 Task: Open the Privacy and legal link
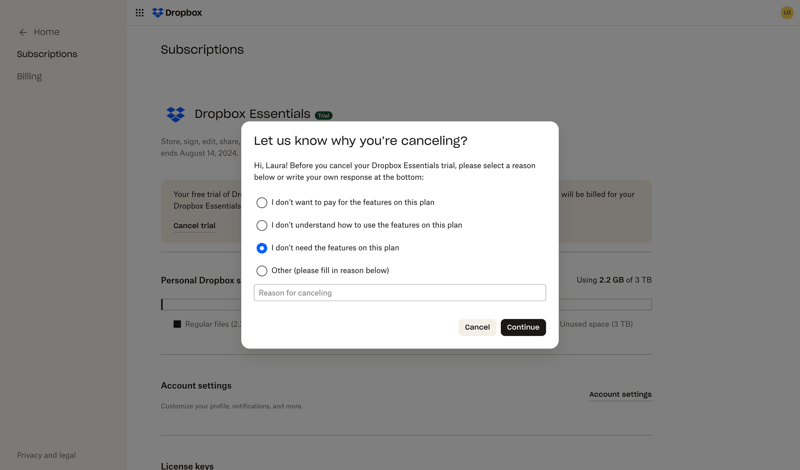pos(46,455)
